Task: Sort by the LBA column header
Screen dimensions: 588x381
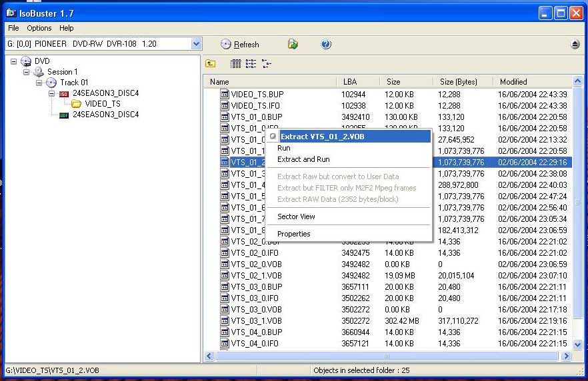Action: click(x=358, y=82)
